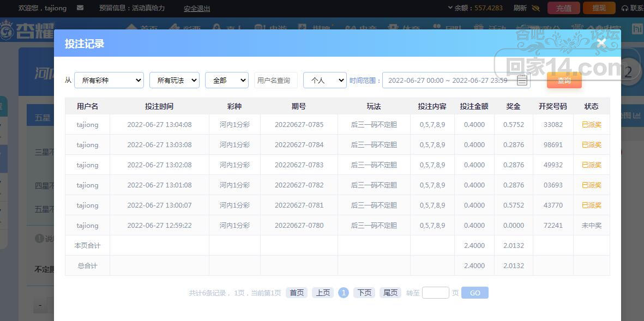Click the page jump number input box
644x321 pixels.
point(435,293)
